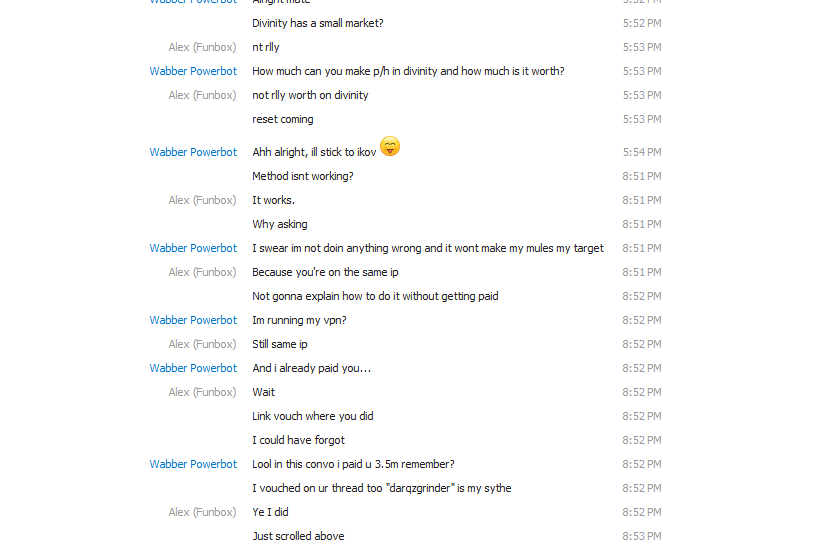The height and width of the screenshot is (547, 825).
Task: Click Alex (Funbox) name beside 'Wait'
Action: pos(202,392)
